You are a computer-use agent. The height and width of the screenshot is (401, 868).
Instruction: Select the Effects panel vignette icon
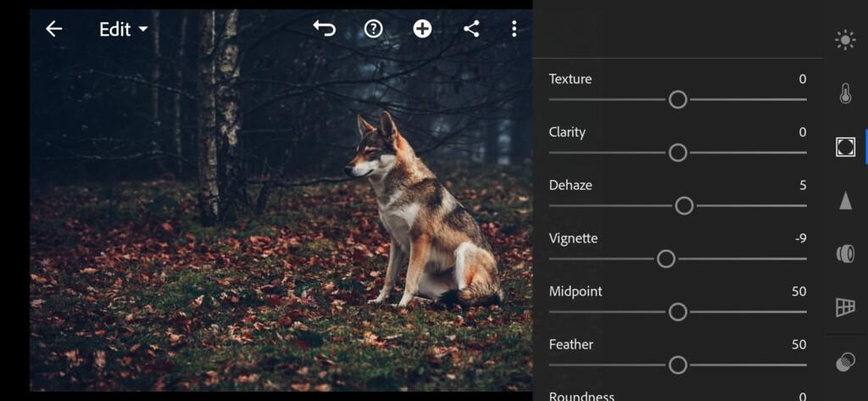pyautogui.click(x=845, y=147)
